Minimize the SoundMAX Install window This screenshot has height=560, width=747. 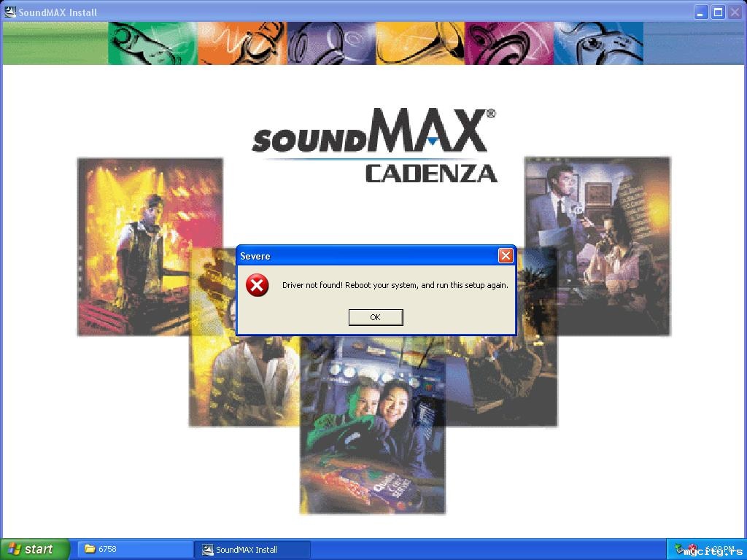(700, 12)
